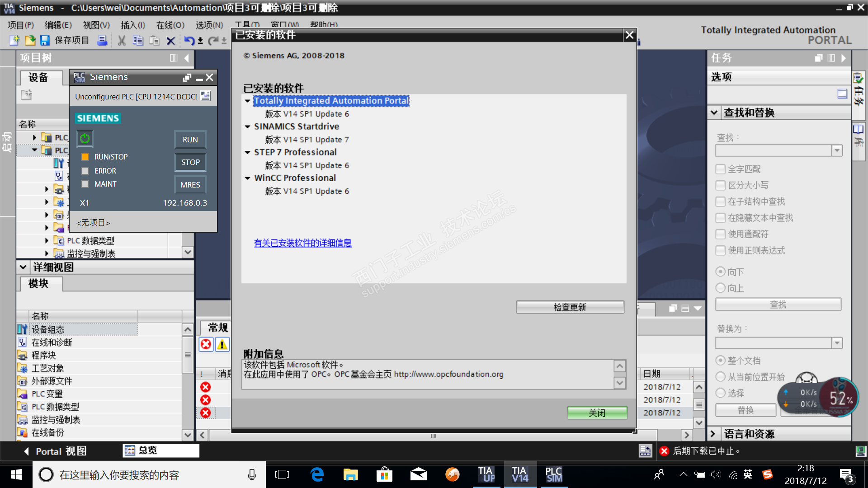This screenshot has width=868, height=488.
Task: Open the 在线(O) menu
Action: (170, 25)
